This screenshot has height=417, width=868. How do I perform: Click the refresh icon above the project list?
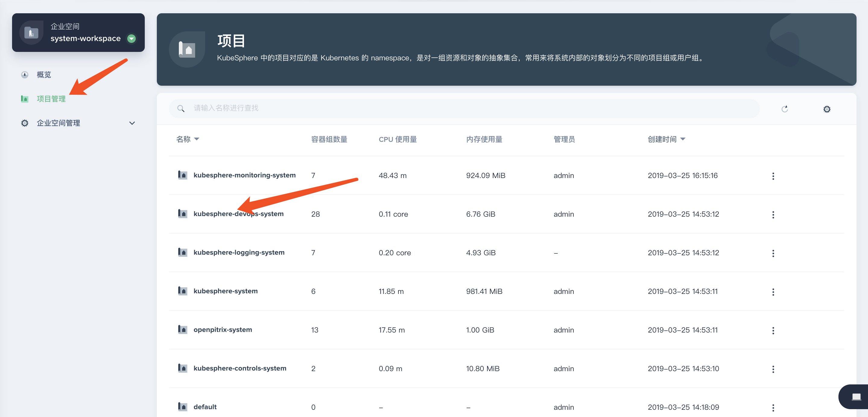point(785,109)
